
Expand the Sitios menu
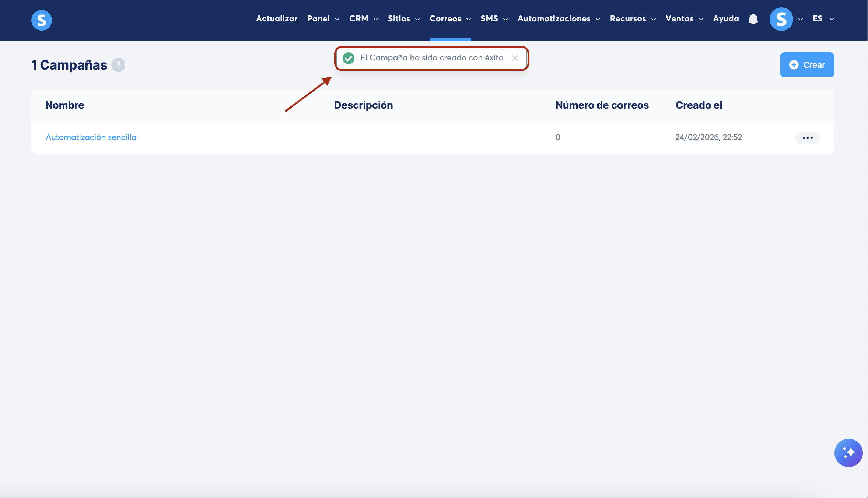pos(403,18)
